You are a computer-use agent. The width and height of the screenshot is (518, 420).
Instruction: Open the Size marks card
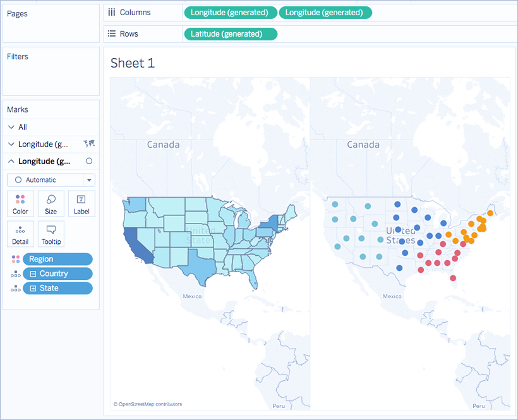51,204
